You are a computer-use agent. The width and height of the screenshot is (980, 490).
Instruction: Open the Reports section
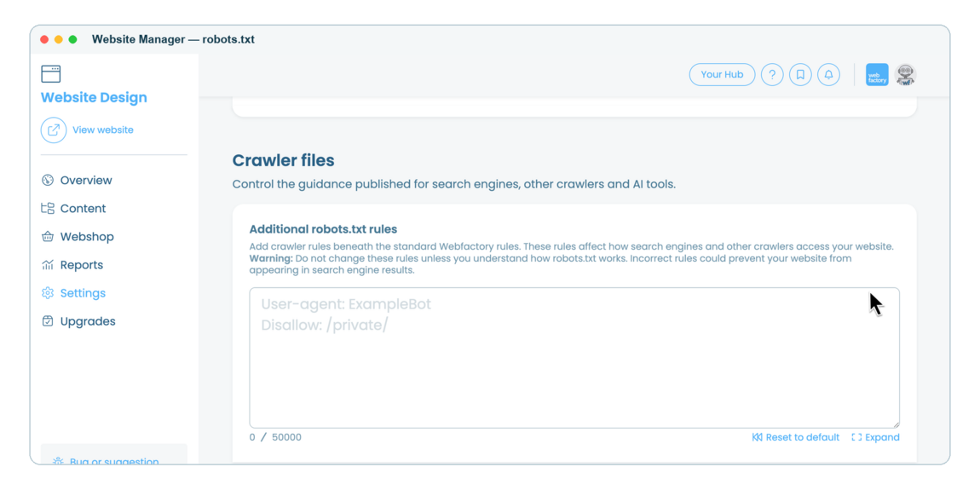point(81,265)
